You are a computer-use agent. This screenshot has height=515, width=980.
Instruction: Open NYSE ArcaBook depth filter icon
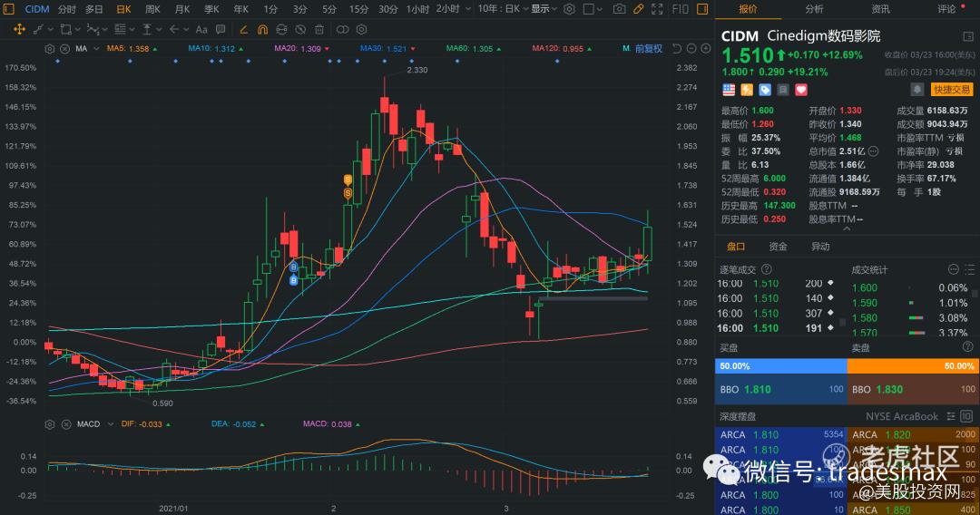(x=951, y=416)
